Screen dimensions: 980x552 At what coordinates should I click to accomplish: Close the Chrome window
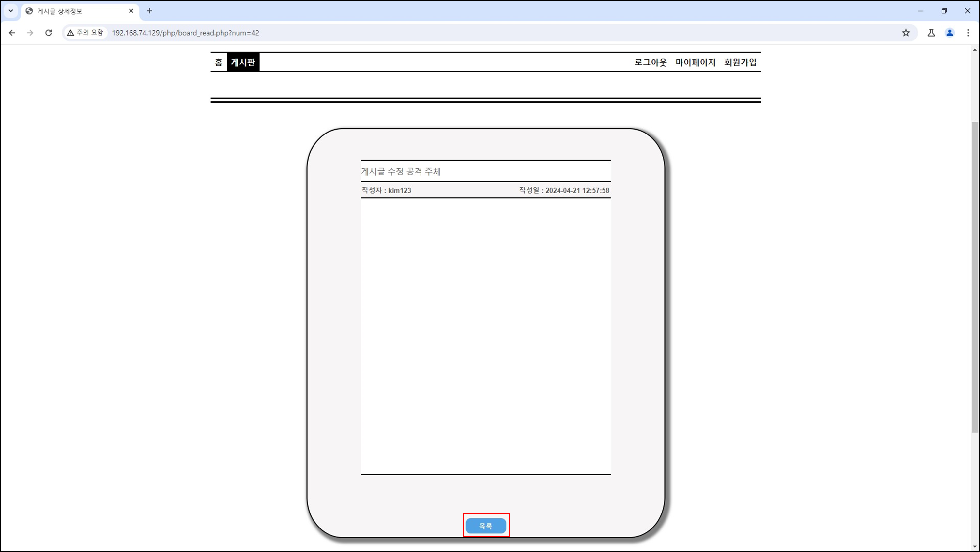pos(968,11)
